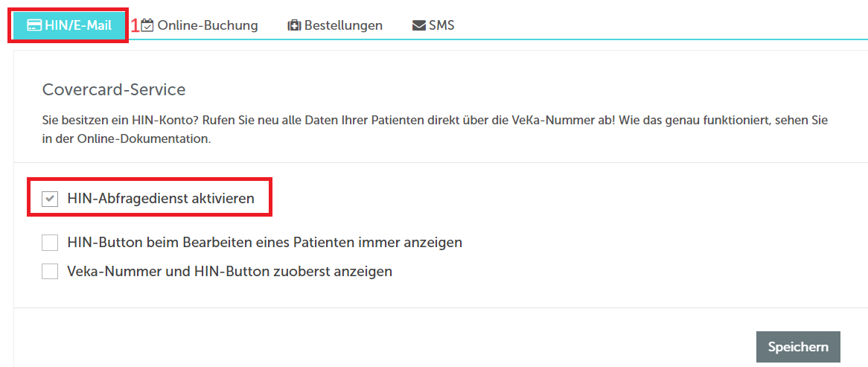Click label Veka-Nummer und HIN-Button zuoberst anzeigen
Screen dimensions: 868x367
[230, 271]
